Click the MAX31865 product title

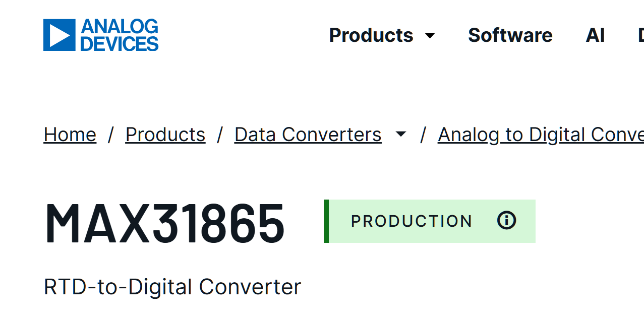point(165,223)
